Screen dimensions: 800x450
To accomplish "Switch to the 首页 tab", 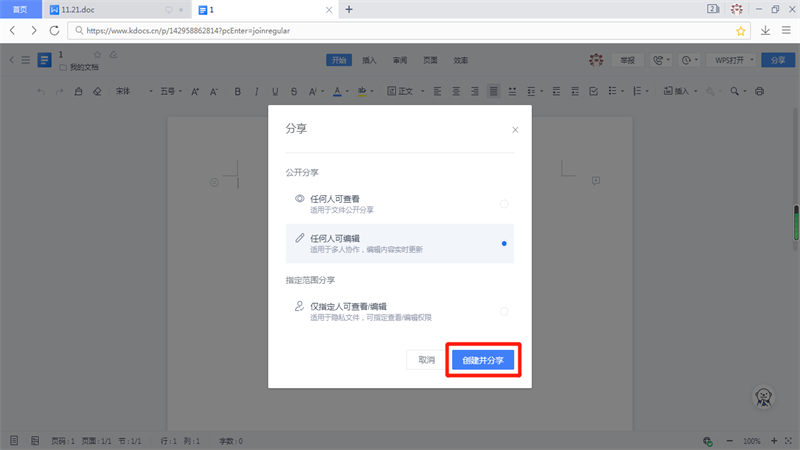I will point(20,9).
